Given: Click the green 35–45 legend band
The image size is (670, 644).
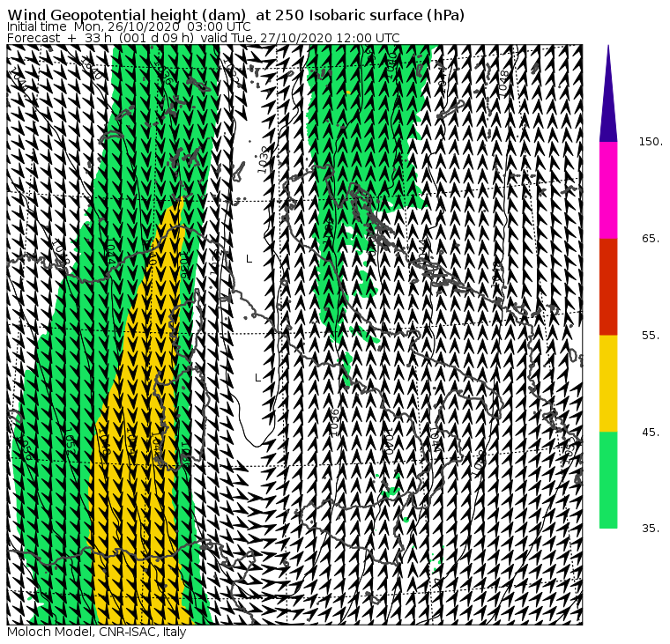Looking at the screenshot, I should click(x=608, y=479).
